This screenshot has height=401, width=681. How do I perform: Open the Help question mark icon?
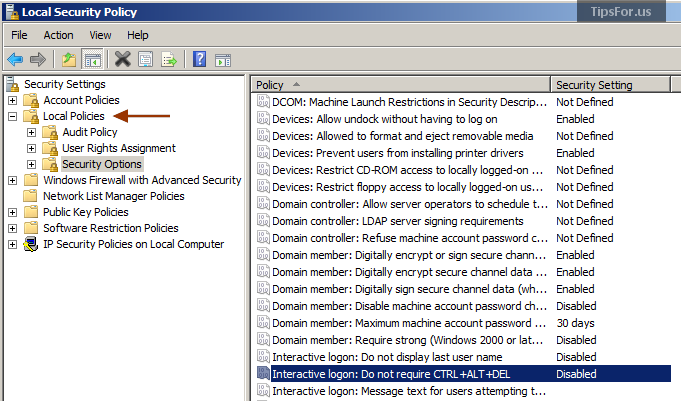[x=199, y=59]
